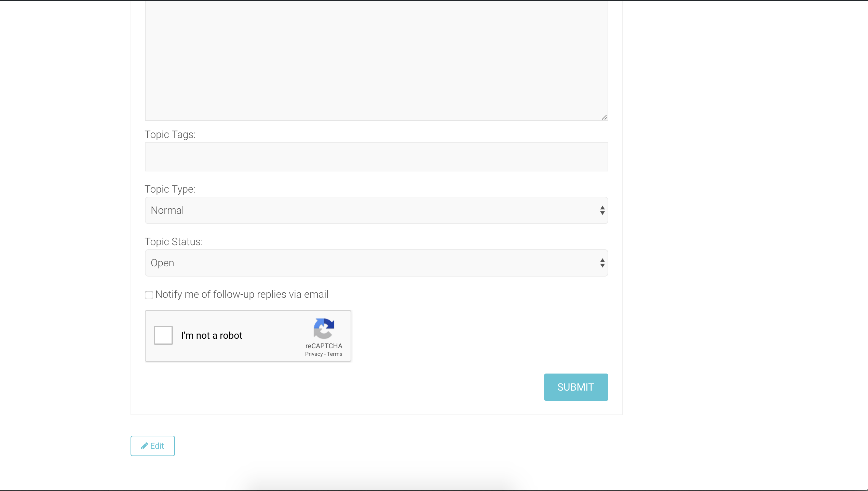The width and height of the screenshot is (868, 491).
Task: Click the I'm not a robot text
Action: tap(212, 336)
